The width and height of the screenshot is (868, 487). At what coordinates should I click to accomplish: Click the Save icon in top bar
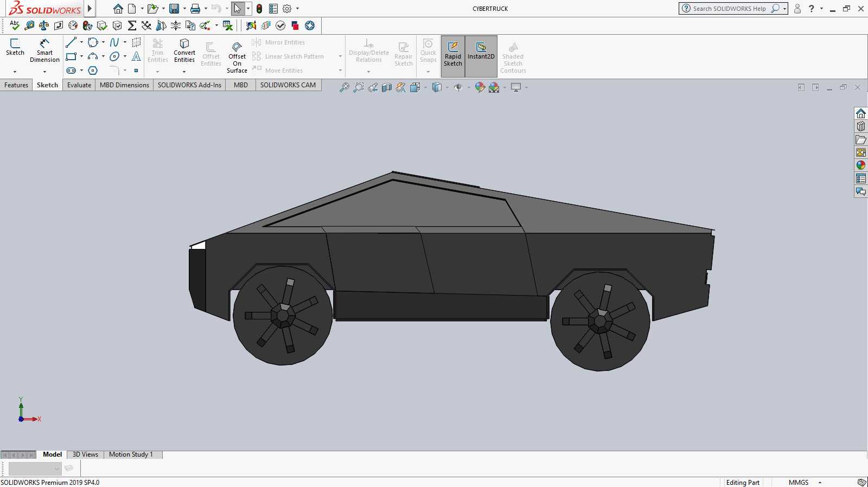click(x=174, y=9)
